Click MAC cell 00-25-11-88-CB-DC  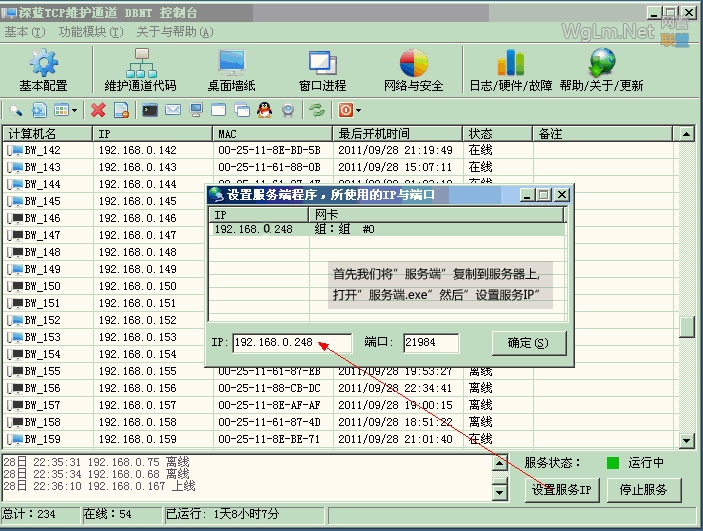(269, 388)
